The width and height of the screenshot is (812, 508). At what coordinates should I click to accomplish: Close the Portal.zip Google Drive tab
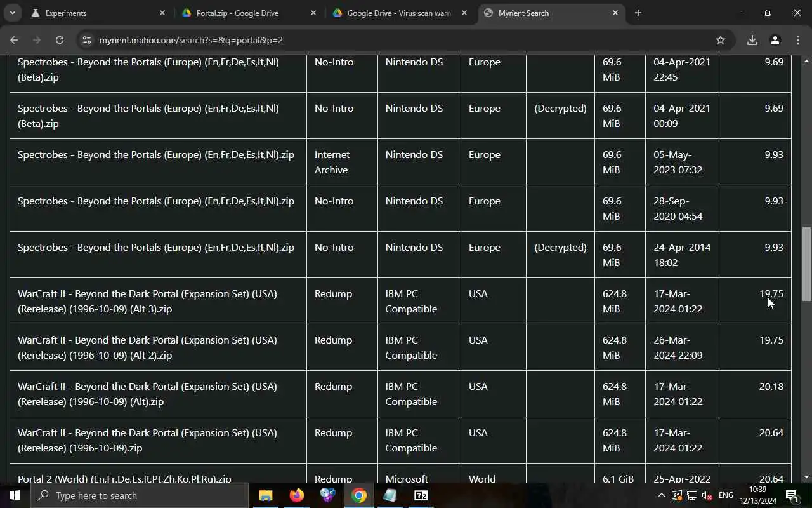click(x=313, y=13)
